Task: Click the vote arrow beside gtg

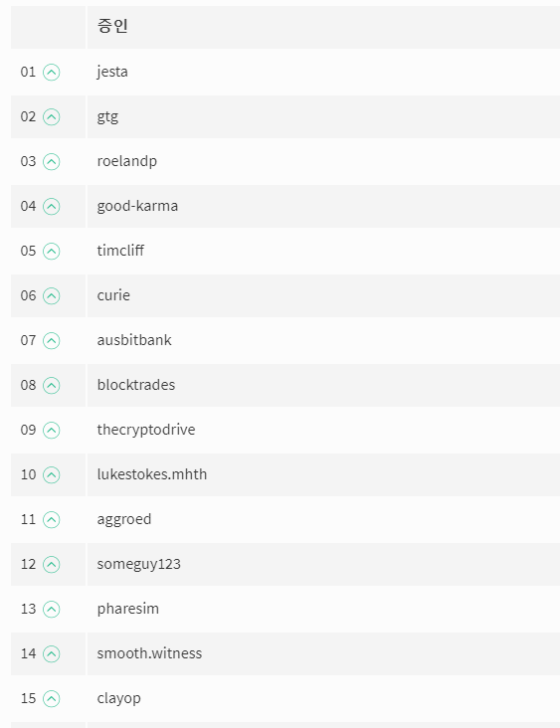Action: click(51, 117)
